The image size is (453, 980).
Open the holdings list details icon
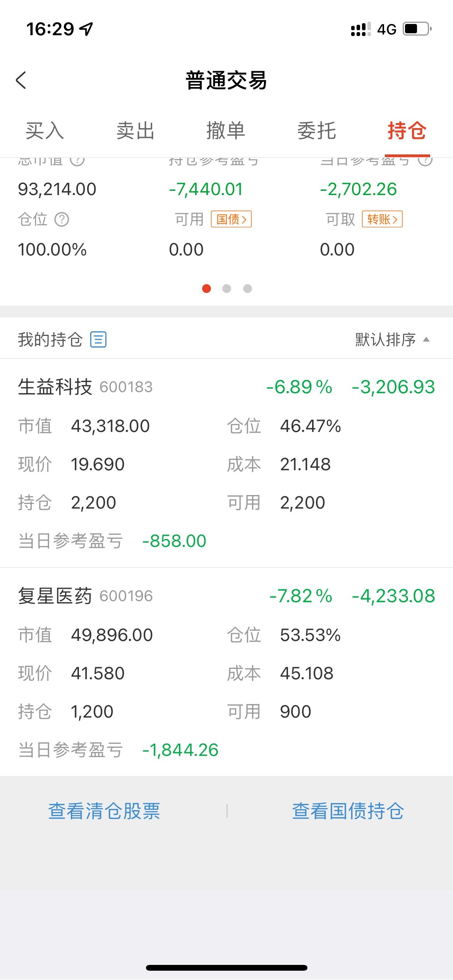coord(98,339)
